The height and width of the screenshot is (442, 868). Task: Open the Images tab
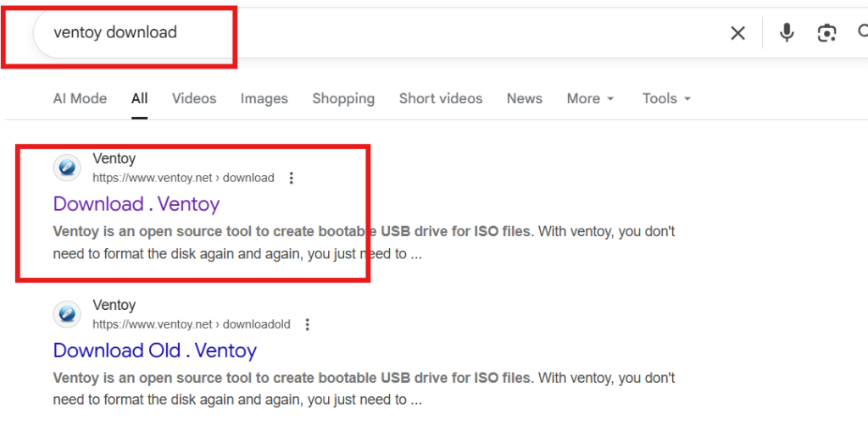(264, 98)
